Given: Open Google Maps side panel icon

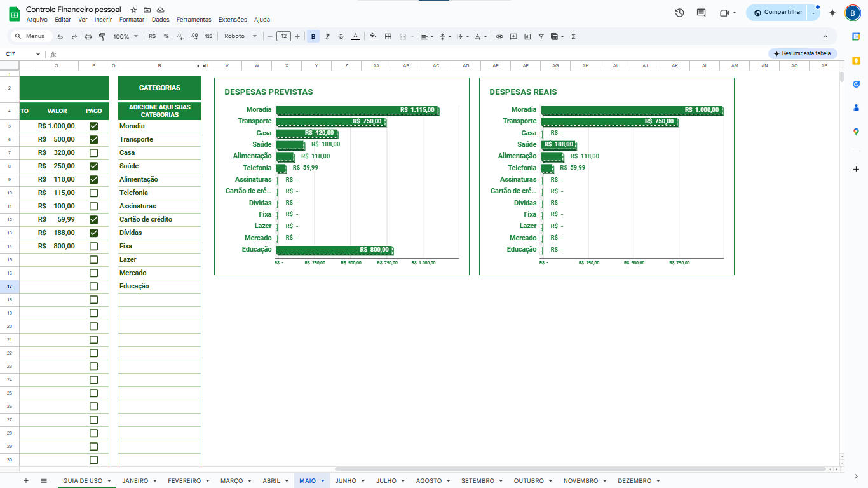Looking at the screenshot, I should (856, 132).
